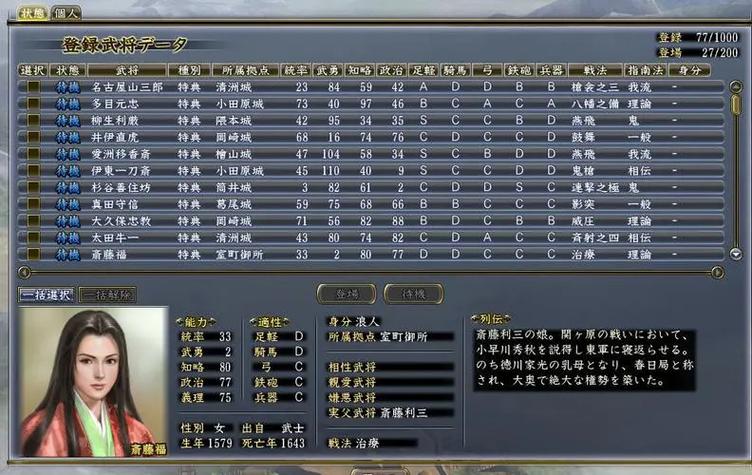Image resolution: width=752 pixels, height=475 pixels.
Task: Click the 待機 status icon for 柳生利厳
Action: click(68, 120)
